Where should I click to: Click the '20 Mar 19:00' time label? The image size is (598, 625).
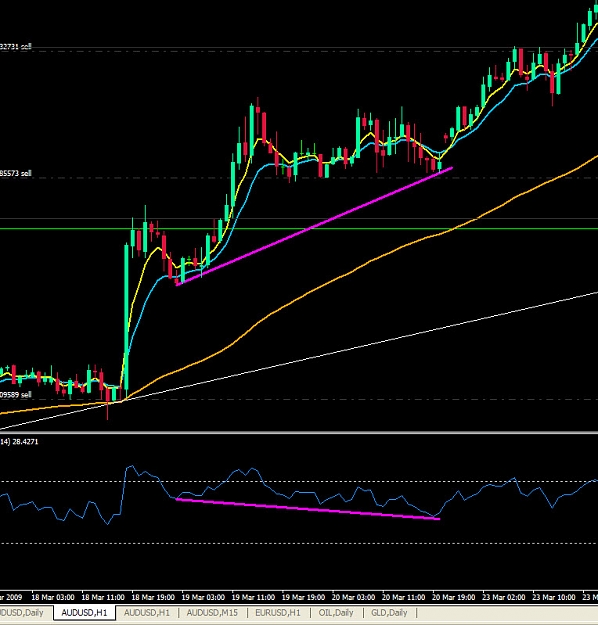pyautogui.click(x=454, y=597)
